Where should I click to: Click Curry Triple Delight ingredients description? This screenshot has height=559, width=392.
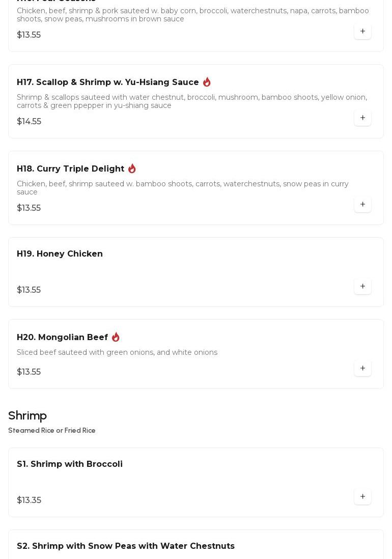pyautogui.click(x=182, y=188)
